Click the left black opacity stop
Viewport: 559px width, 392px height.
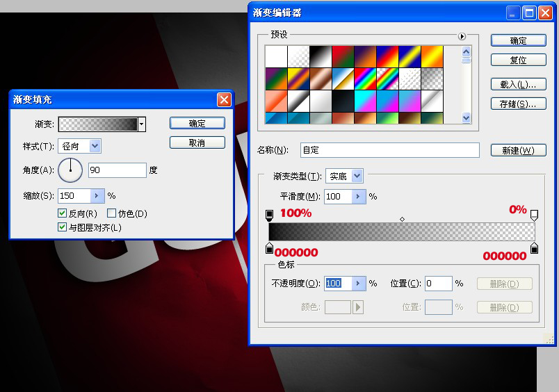[x=270, y=215]
